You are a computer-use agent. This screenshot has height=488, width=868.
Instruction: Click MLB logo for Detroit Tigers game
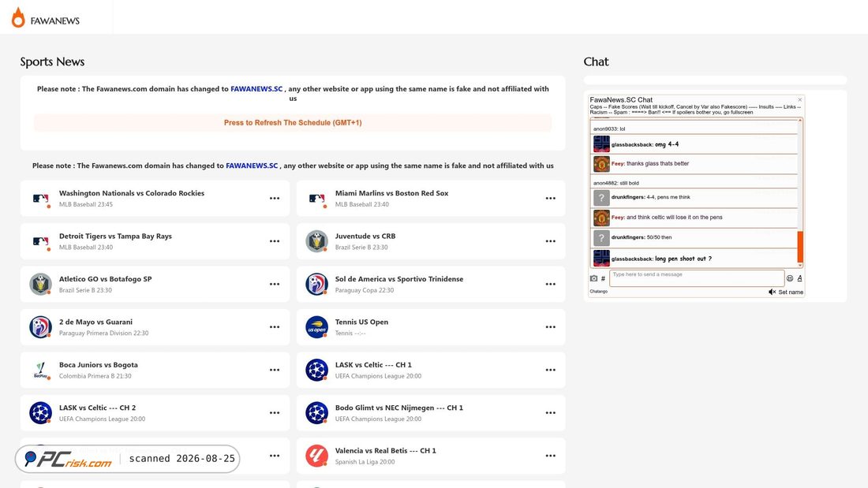pyautogui.click(x=40, y=241)
